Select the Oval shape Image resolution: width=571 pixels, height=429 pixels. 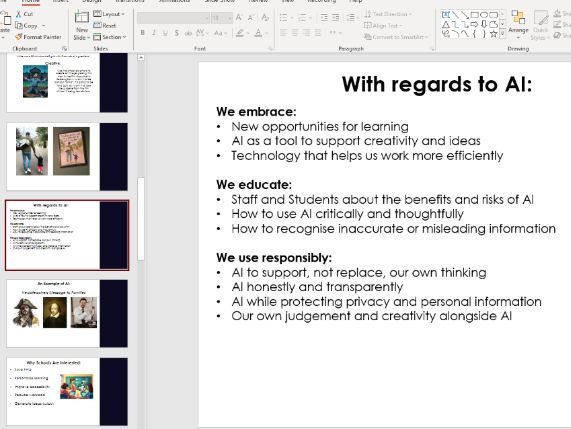pos(484,15)
